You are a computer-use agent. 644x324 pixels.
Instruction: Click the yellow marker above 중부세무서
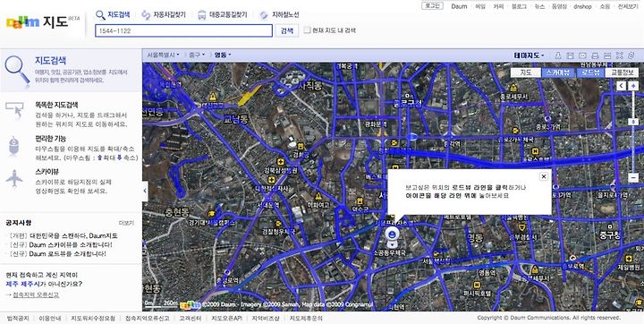point(534,270)
